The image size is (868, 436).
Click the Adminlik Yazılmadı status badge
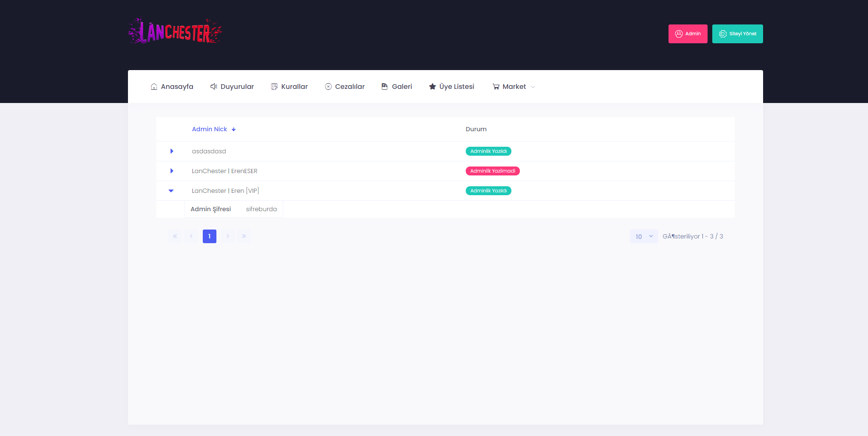click(492, 171)
